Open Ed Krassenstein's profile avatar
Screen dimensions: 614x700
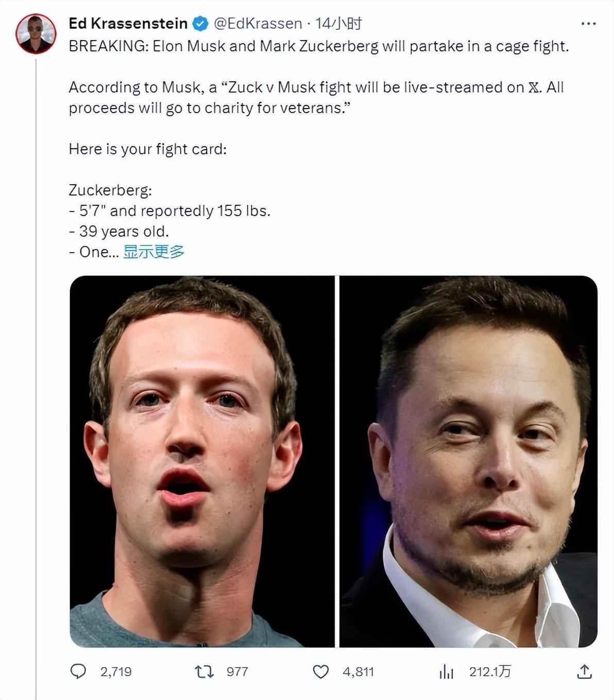point(36,34)
